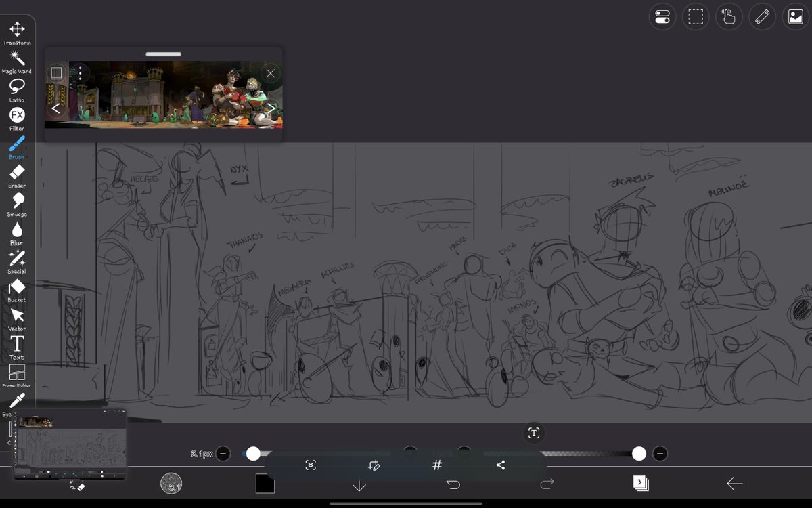Tap the reference window square icon
Screen dimensions: 812x508
(x=57, y=73)
